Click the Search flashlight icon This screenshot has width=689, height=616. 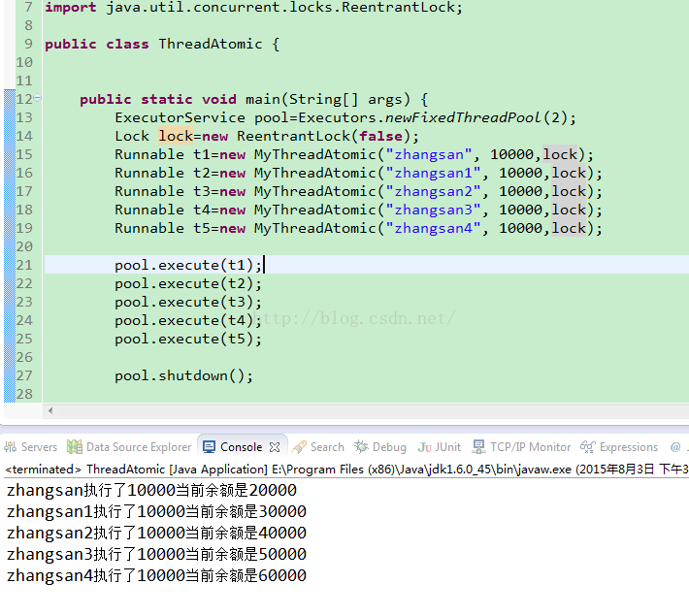(x=299, y=447)
